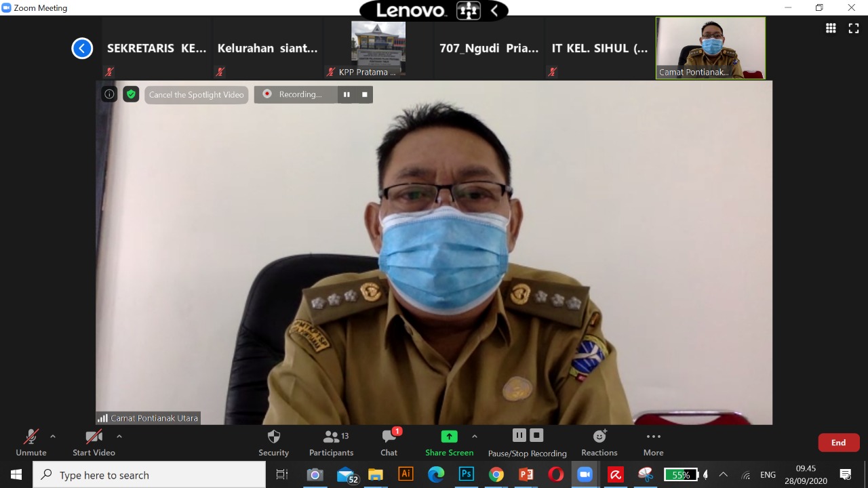Expand audio options arrow beside Unmute
This screenshot has height=488, width=868.
pyautogui.click(x=53, y=436)
